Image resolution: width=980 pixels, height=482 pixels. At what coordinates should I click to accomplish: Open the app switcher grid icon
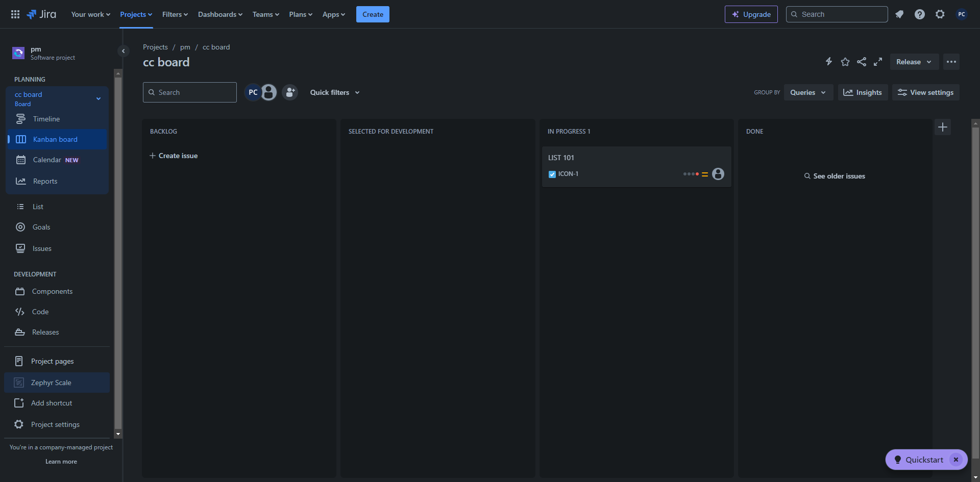click(15, 14)
